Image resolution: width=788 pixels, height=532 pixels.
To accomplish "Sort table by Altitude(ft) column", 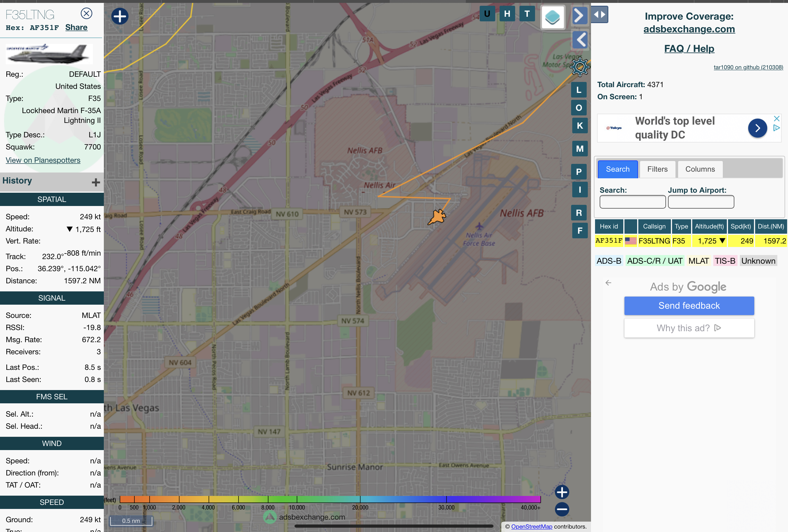I will [x=709, y=226].
